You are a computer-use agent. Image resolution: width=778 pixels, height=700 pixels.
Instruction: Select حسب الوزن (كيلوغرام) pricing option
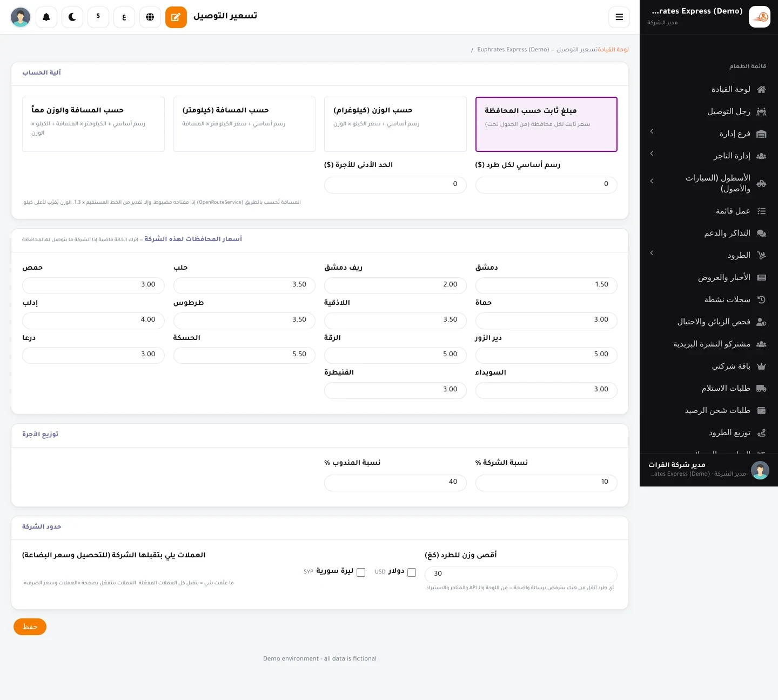(x=395, y=124)
